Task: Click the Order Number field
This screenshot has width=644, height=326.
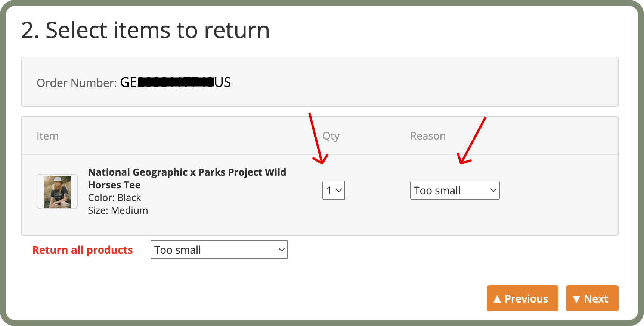Action: pyautogui.click(x=133, y=82)
